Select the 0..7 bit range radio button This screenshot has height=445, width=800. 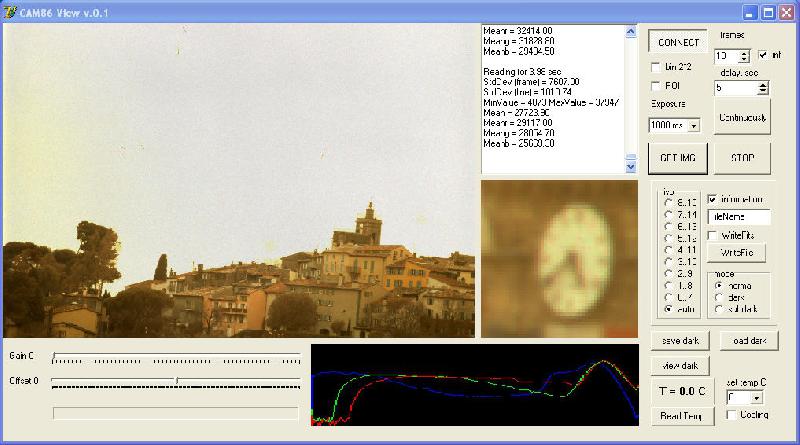(x=668, y=297)
